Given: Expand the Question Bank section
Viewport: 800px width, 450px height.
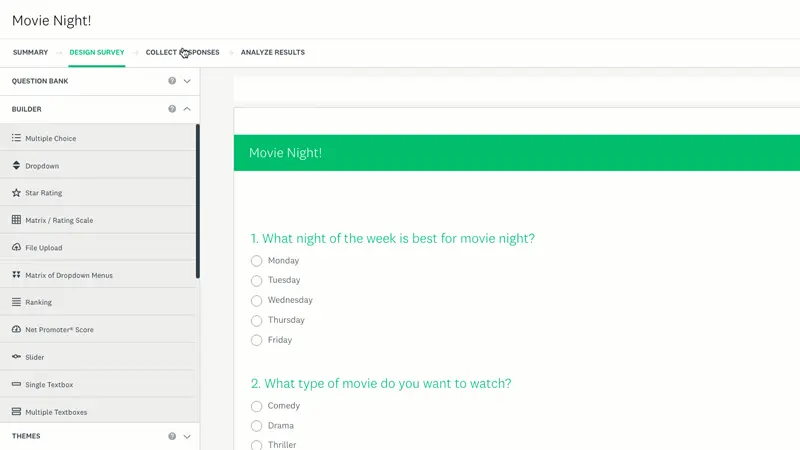Looking at the screenshot, I should coord(187,81).
